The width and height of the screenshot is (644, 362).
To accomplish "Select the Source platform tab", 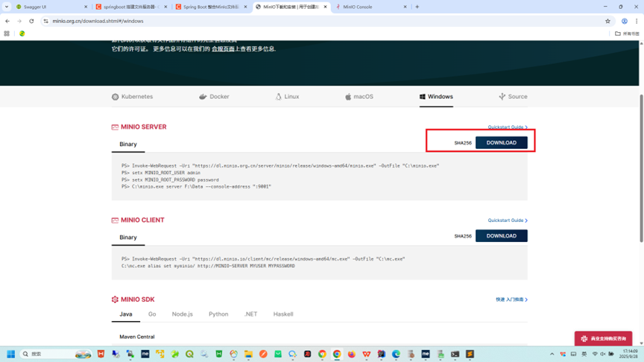I will (513, 96).
